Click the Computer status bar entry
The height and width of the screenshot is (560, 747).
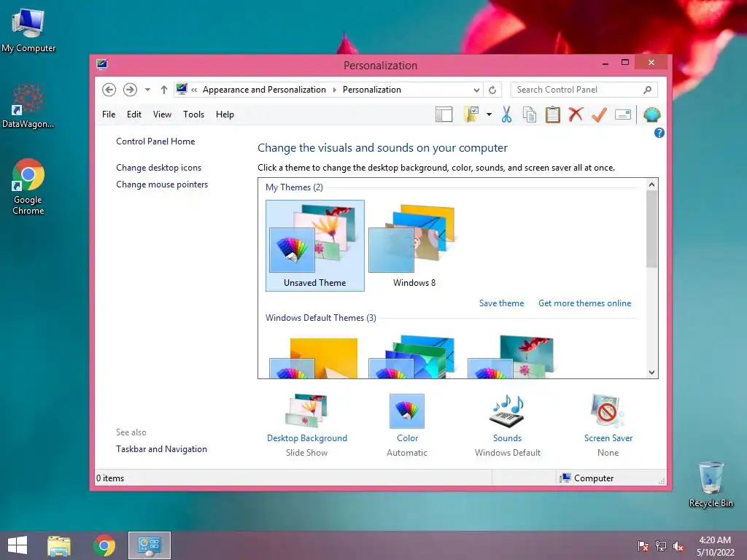coord(587,478)
